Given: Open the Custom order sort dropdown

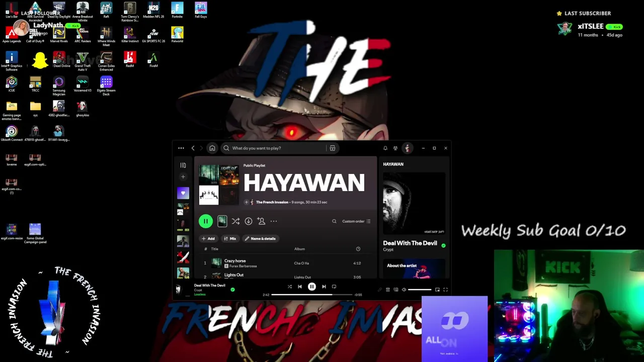Looking at the screenshot, I should (x=356, y=221).
